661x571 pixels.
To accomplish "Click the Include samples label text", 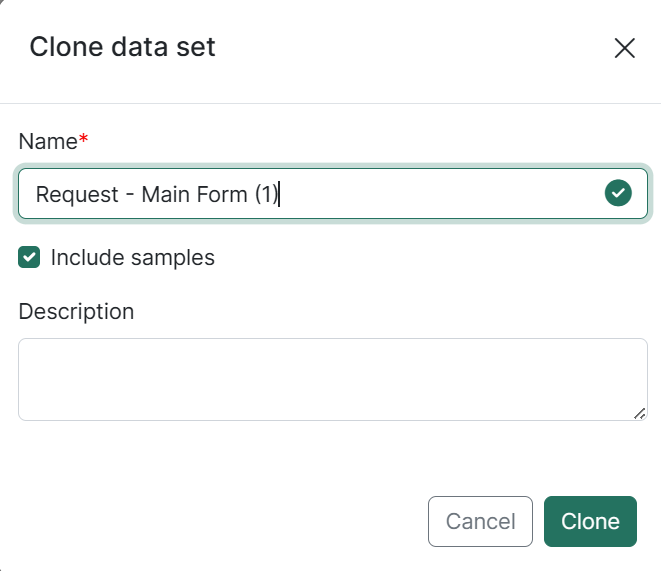I will pos(132,257).
